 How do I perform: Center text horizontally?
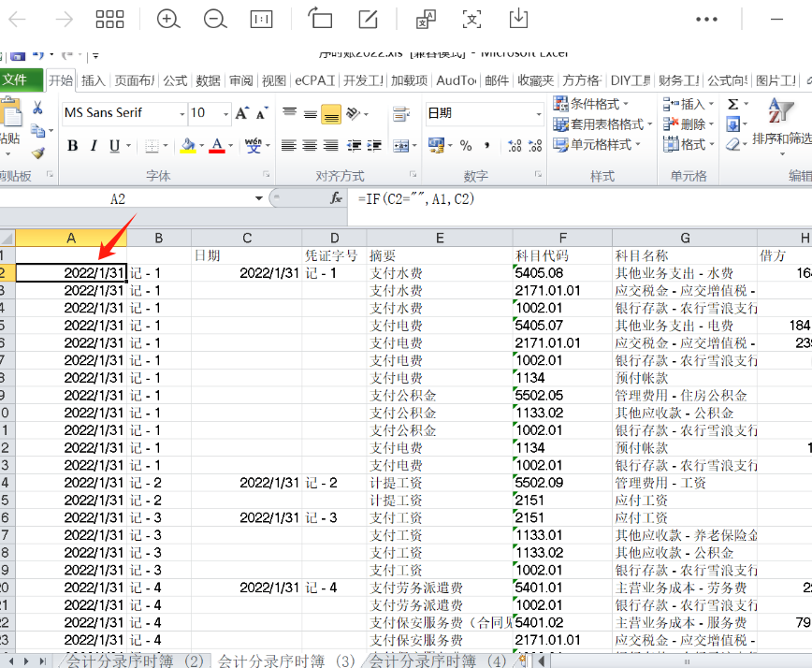(x=310, y=146)
